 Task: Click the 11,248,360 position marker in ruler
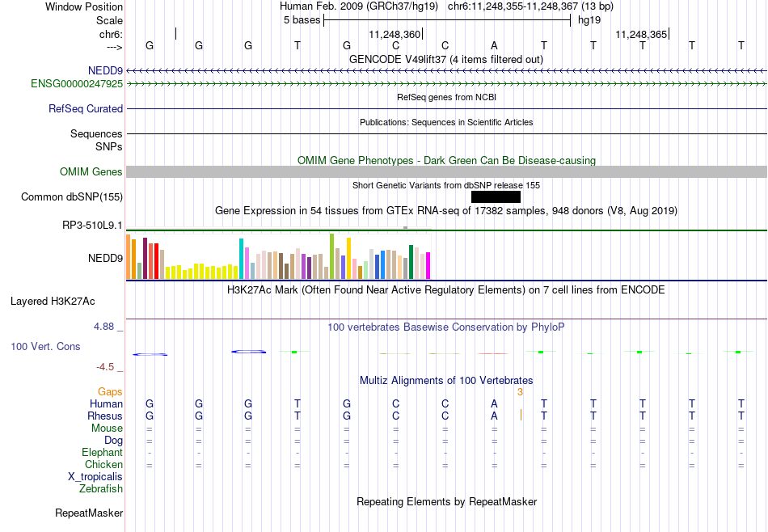click(396, 34)
